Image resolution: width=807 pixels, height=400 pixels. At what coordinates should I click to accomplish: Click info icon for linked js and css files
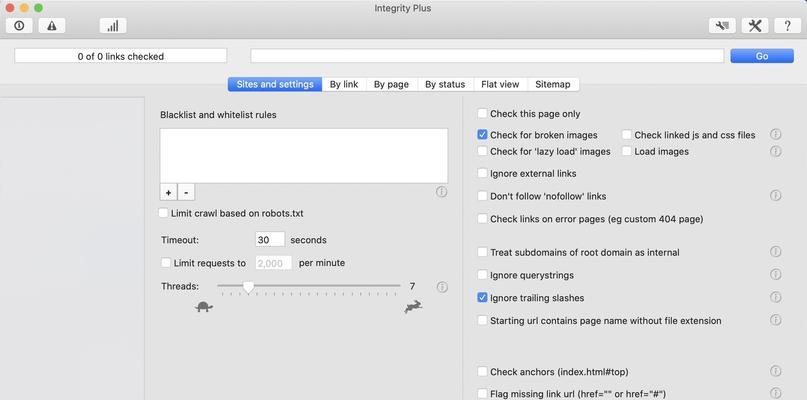(x=776, y=134)
